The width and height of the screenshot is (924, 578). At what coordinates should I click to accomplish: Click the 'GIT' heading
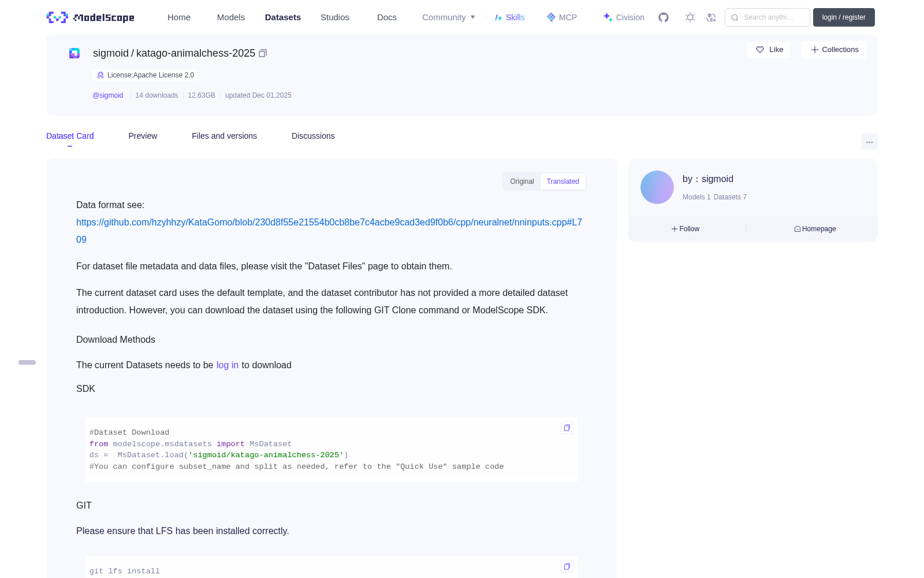84,506
